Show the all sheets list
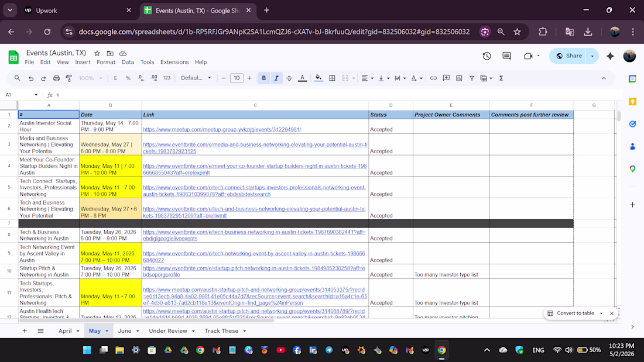The image size is (644, 362). 40,331
